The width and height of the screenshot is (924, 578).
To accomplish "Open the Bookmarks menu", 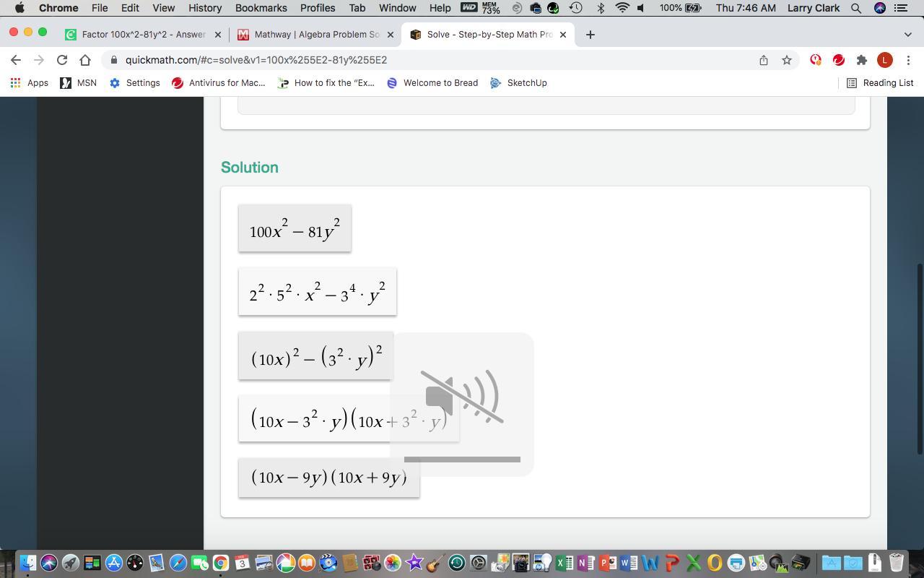I will click(x=261, y=8).
